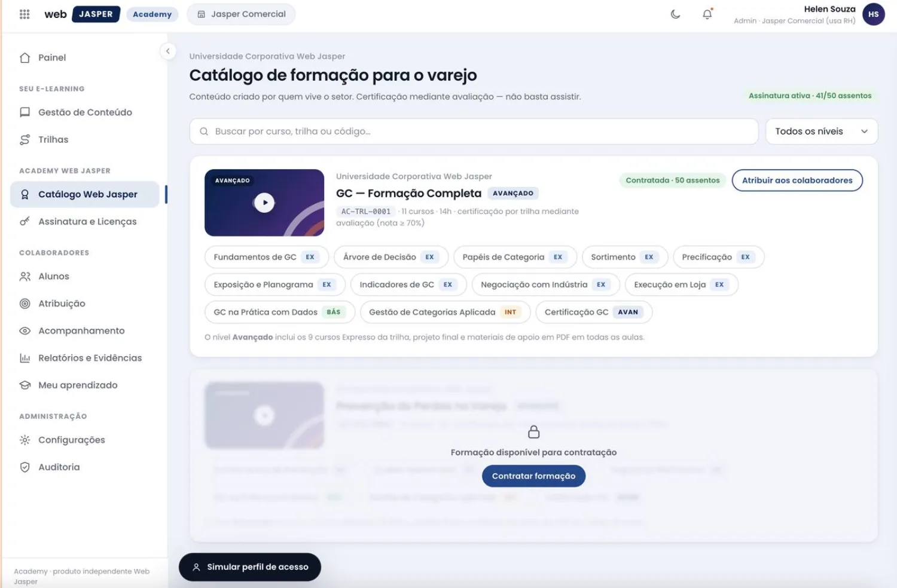Click Atribuir aos colaboradores button
897x588 pixels.
[x=797, y=180]
